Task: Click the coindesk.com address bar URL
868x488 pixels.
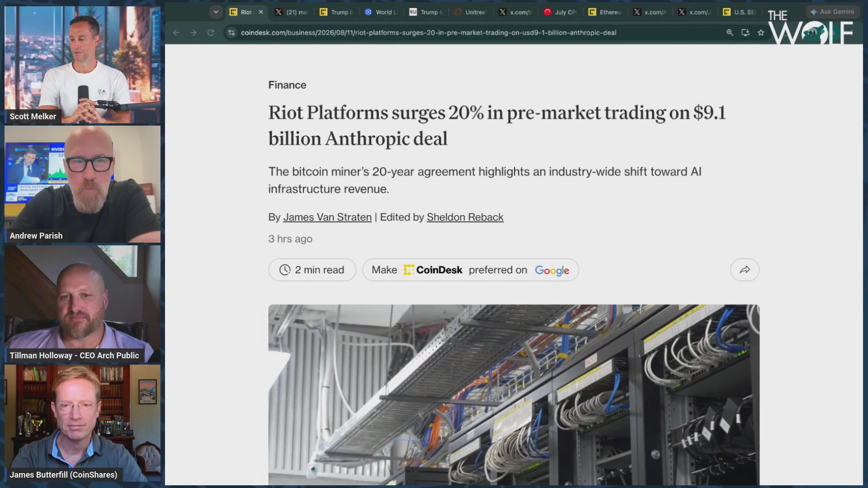Action: point(428,33)
